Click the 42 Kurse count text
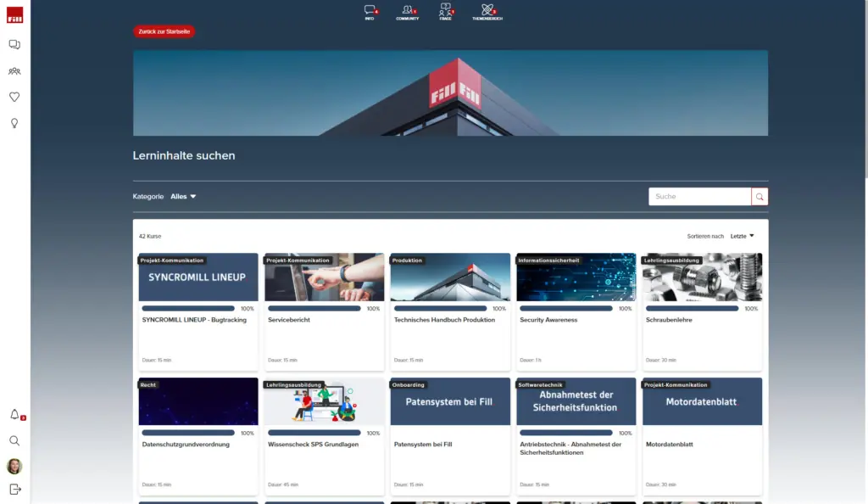The height and width of the screenshot is (504, 868). [150, 236]
